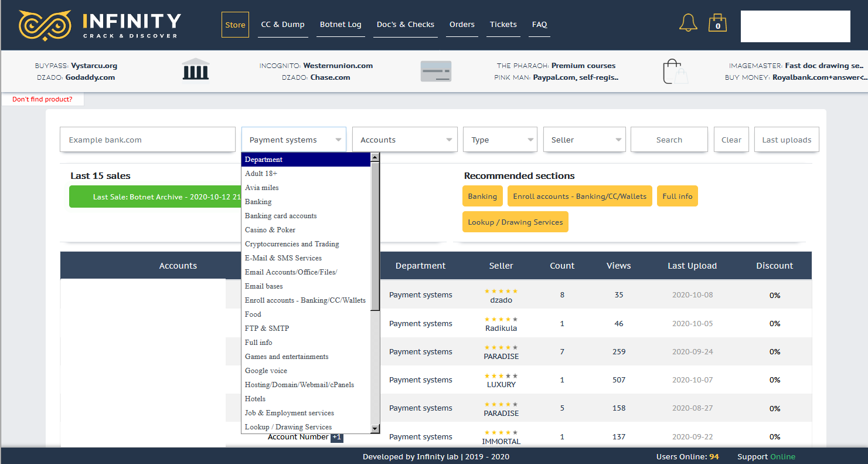Screen dimensions: 868x464
Task: Show Last uploads
Action: pos(787,140)
